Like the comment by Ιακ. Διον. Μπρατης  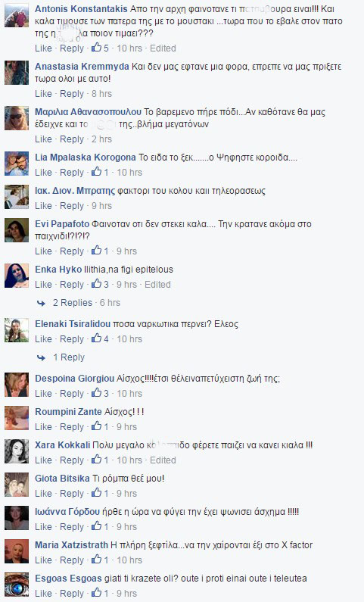pyautogui.click(x=43, y=206)
